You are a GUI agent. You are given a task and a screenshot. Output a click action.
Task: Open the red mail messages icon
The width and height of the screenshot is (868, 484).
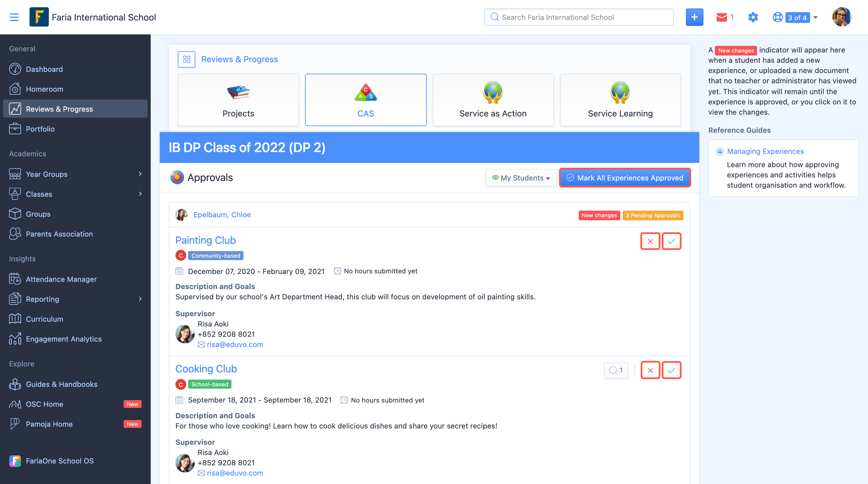(x=722, y=17)
